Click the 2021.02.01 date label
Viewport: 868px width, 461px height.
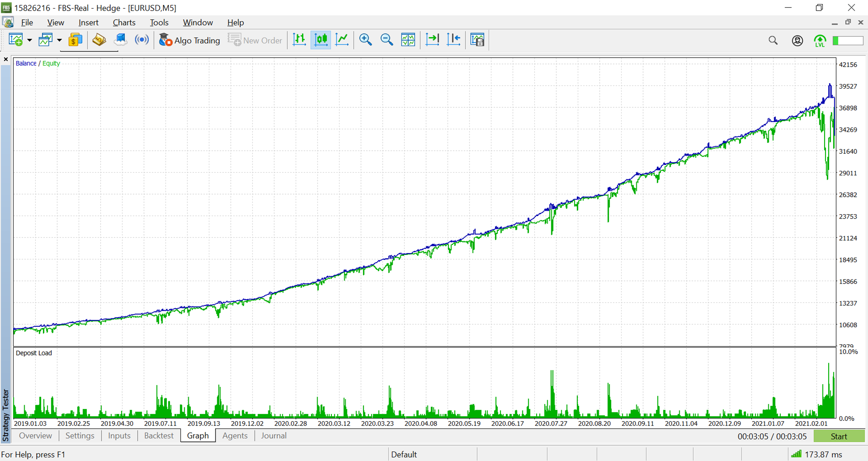pos(811,423)
